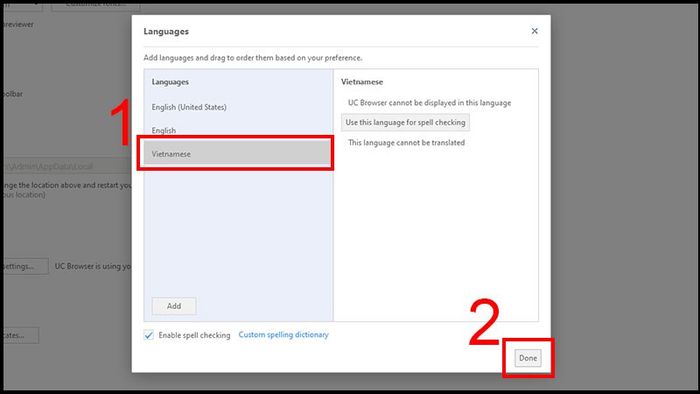This screenshot has height=394, width=700.
Task: Select the English language row
Action: pos(238,130)
